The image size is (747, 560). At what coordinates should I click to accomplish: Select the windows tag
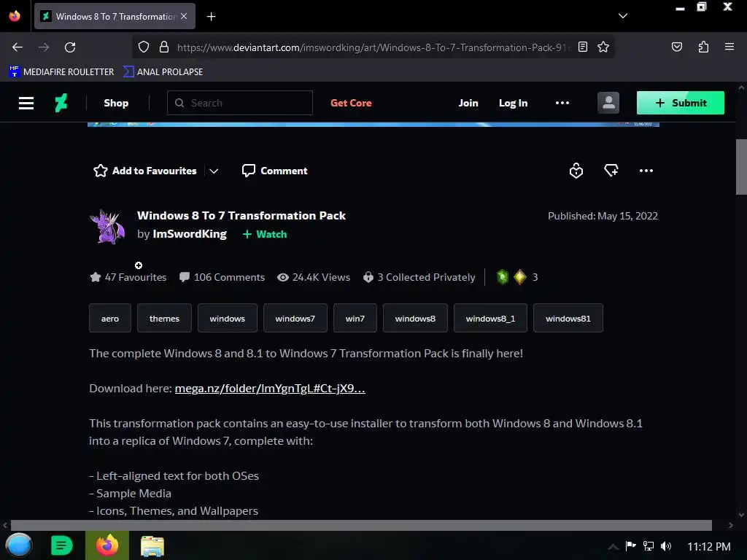(x=228, y=318)
